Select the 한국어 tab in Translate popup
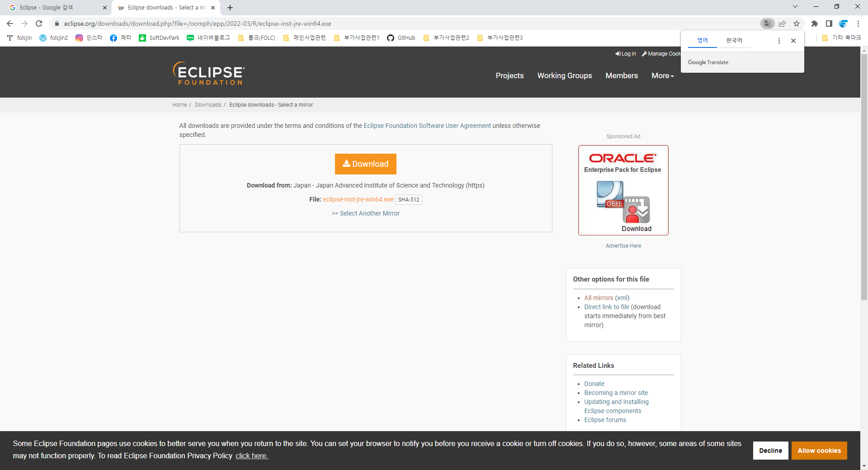 point(734,41)
